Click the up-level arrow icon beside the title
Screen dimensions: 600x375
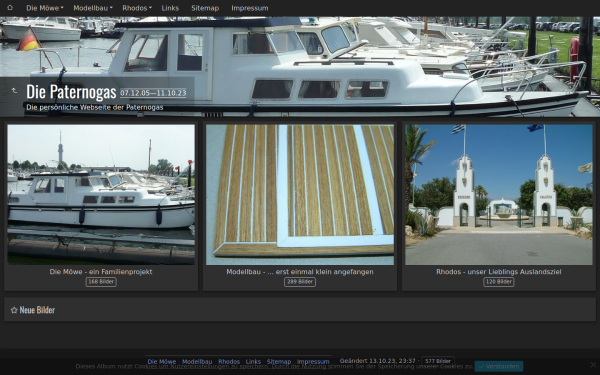pos(14,91)
